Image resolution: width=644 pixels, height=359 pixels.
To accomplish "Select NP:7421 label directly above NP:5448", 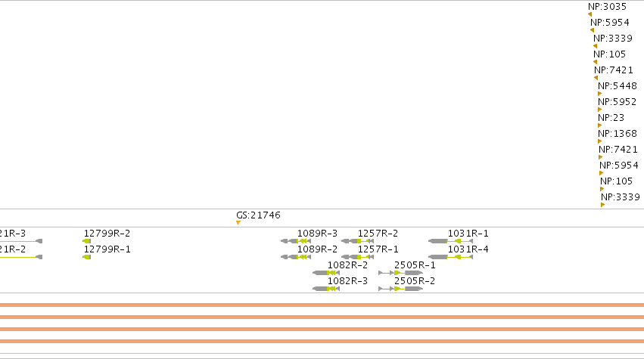I will click(614, 70).
